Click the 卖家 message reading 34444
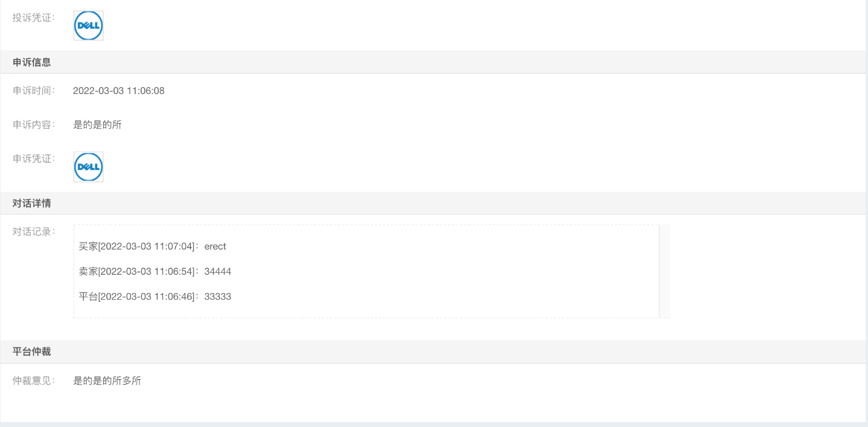 point(155,272)
